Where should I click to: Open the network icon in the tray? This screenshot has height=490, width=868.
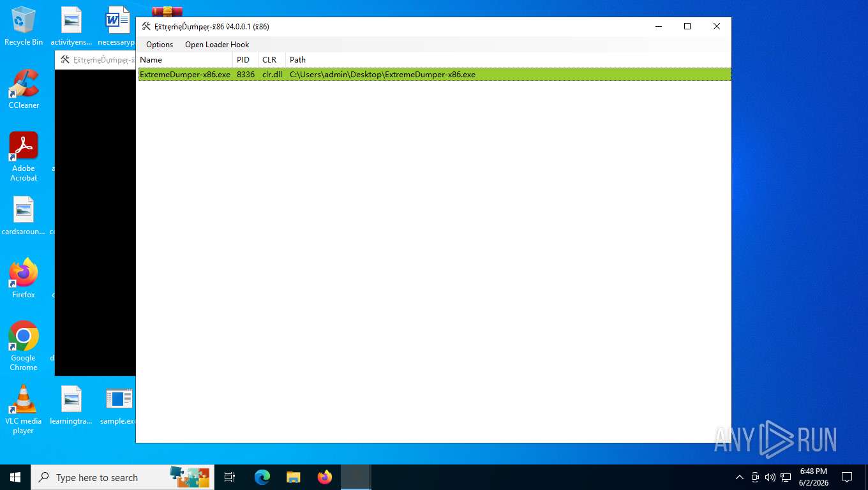pos(786,477)
